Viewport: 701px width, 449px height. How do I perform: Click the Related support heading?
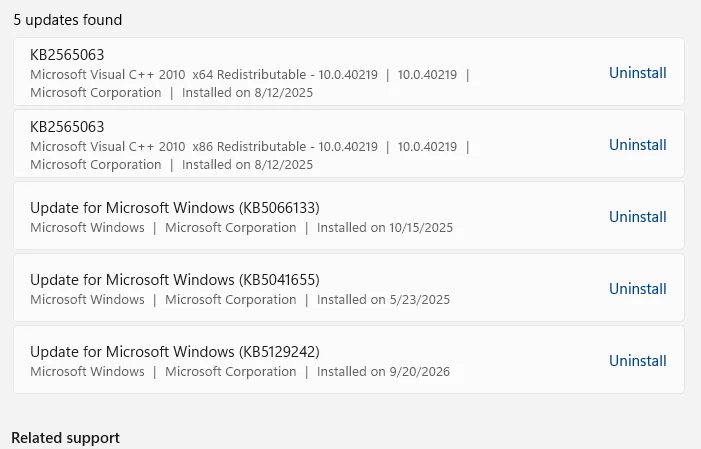66,437
